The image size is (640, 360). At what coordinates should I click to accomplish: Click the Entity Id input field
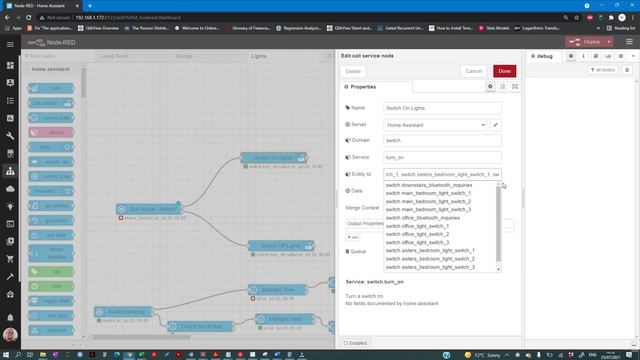(442, 174)
